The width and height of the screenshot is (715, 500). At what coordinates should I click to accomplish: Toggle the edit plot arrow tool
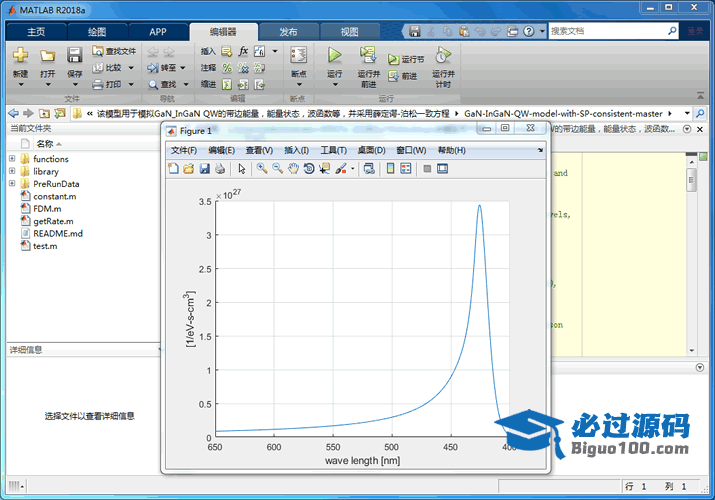pos(241,169)
